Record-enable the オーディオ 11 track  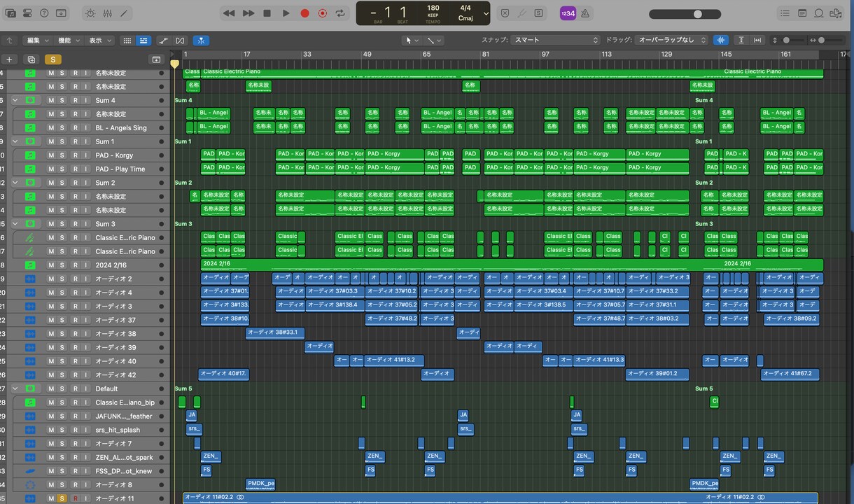[x=75, y=498]
